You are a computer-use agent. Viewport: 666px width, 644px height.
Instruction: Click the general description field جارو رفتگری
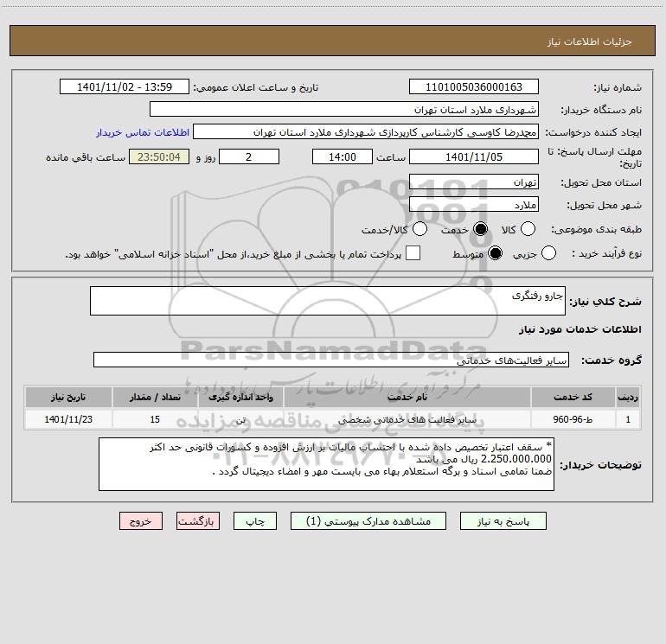click(328, 301)
